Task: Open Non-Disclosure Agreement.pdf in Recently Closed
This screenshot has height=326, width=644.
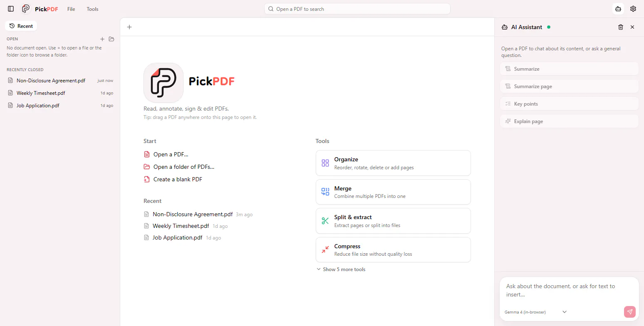Action: pyautogui.click(x=60, y=81)
